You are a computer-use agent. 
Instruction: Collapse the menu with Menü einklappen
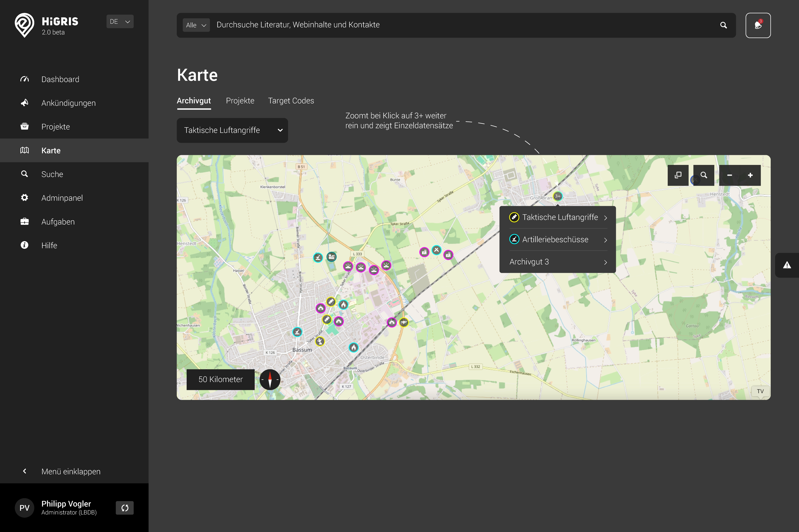click(x=71, y=471)
